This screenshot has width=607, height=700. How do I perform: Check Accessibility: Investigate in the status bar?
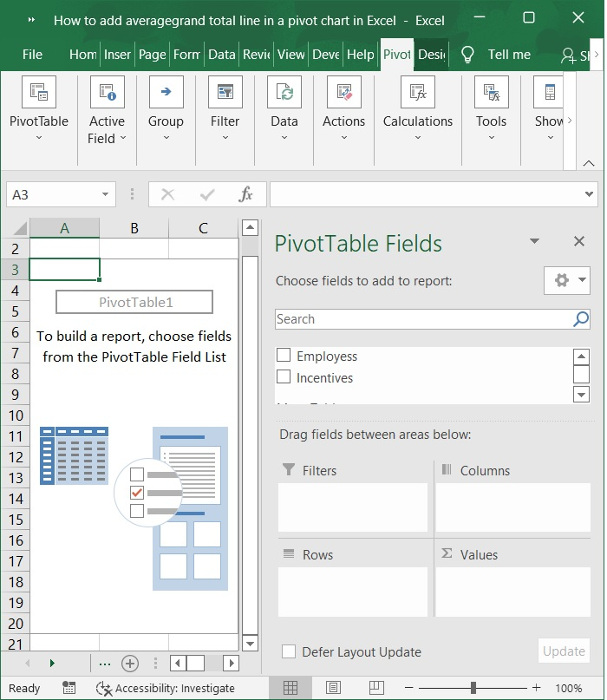click(166, 688)
